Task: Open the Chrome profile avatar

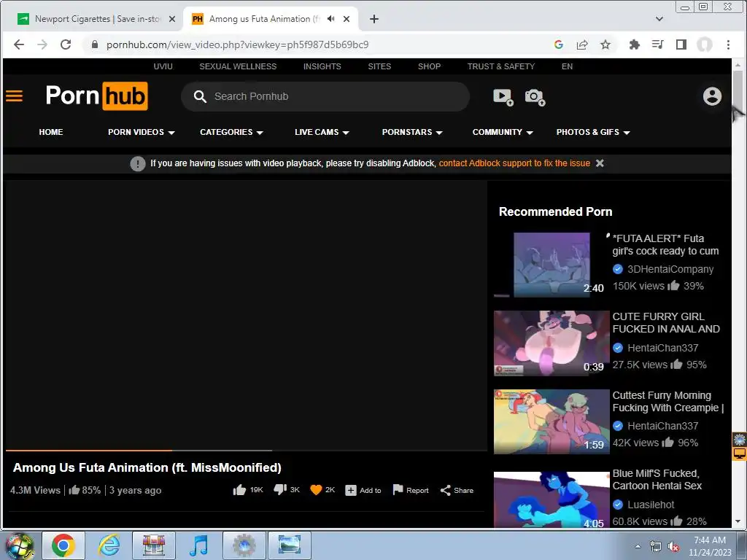Action: point(705,44)
